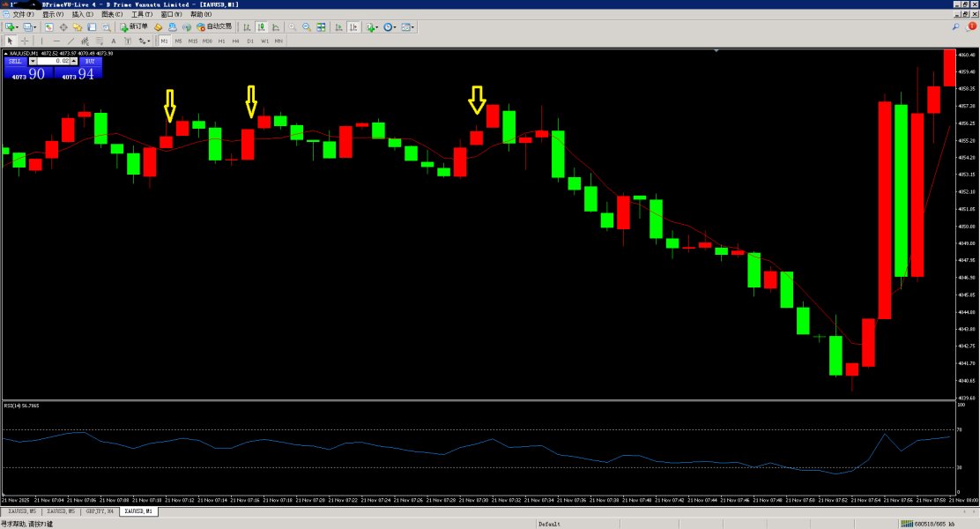This screenshot has height=529, width=980.
Task: Click the new chart icon
Action: coord(11,27)
